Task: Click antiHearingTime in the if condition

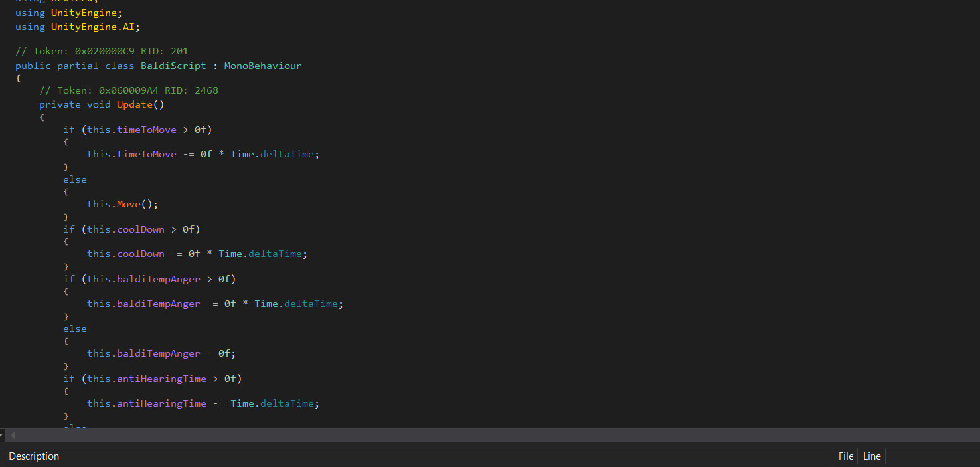Action: click(x=161, y=379)
